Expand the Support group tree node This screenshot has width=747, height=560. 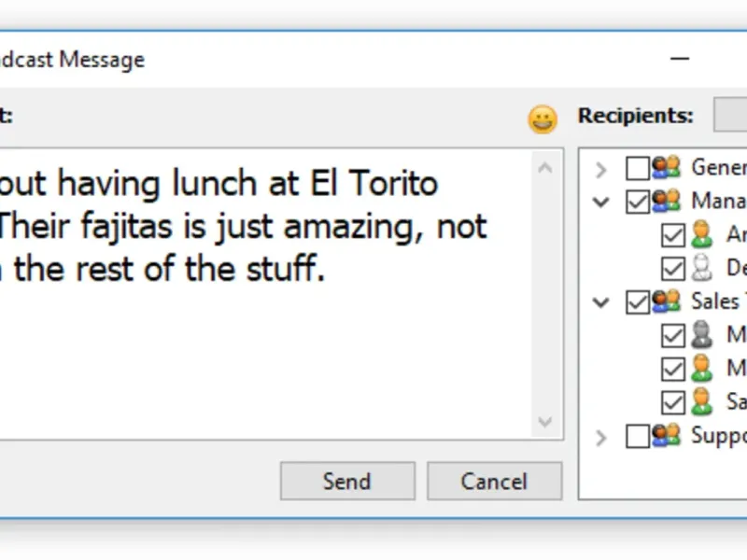coord(601,437)
